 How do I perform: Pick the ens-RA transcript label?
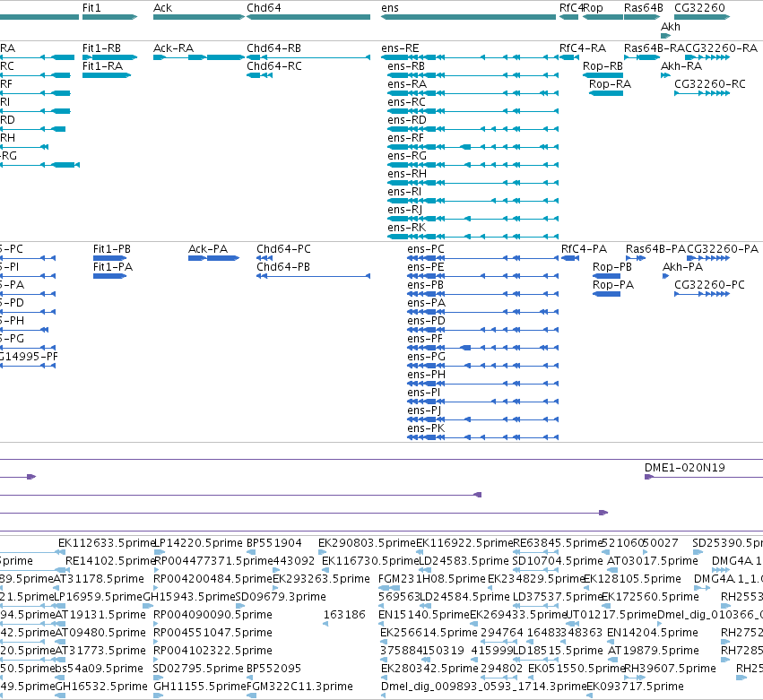(x=407, y=84)
